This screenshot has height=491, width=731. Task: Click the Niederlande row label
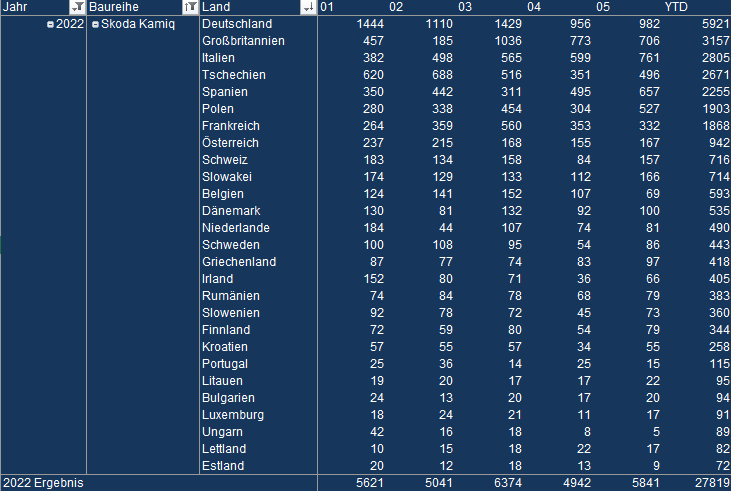pyautogui.click(x=236, y=228)
